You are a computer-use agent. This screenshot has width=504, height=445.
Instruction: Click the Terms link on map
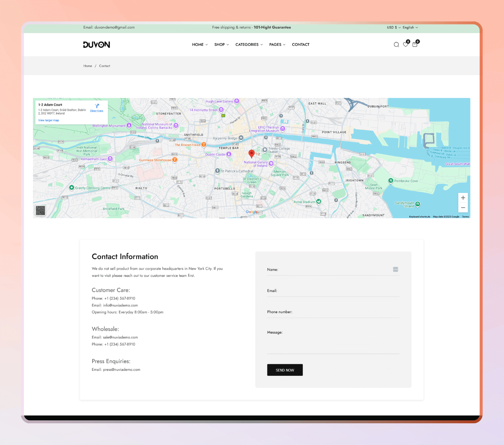coord(465,217)
